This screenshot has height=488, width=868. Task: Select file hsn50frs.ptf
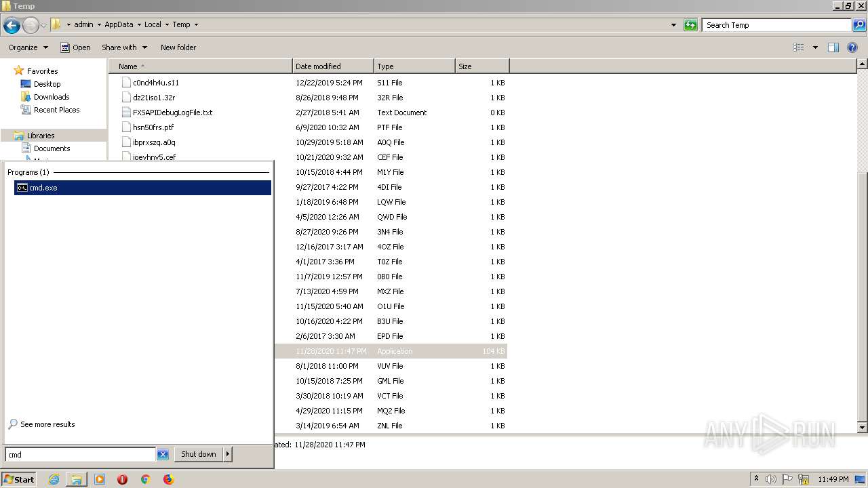click(153, 127)
